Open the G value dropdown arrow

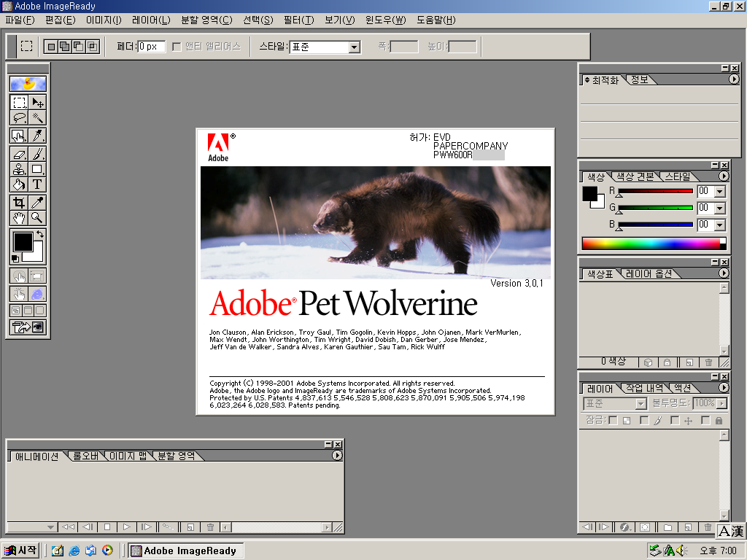pos(720,208)
